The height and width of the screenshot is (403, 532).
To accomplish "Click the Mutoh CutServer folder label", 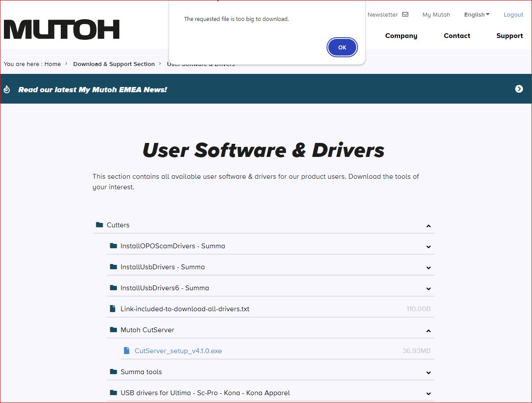I will (147, 330).
